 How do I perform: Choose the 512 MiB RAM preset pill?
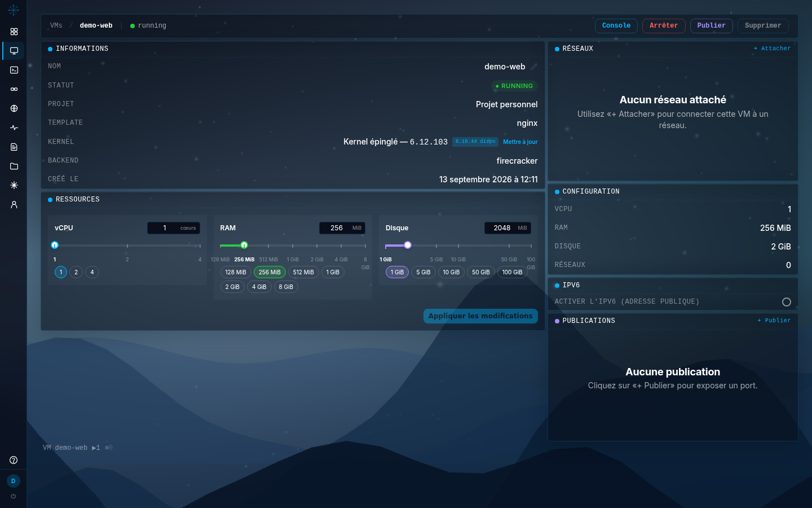[x=303, y=272]
